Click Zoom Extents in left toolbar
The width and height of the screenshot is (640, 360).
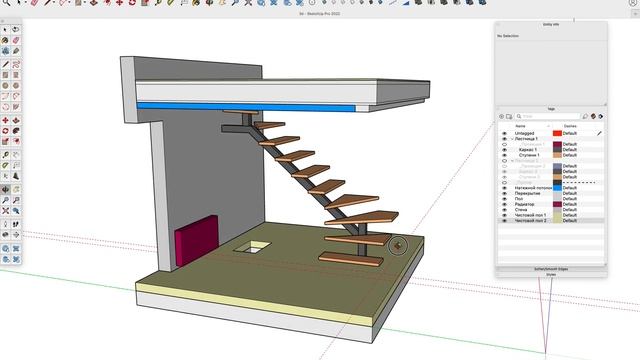[x=5, y=211]
